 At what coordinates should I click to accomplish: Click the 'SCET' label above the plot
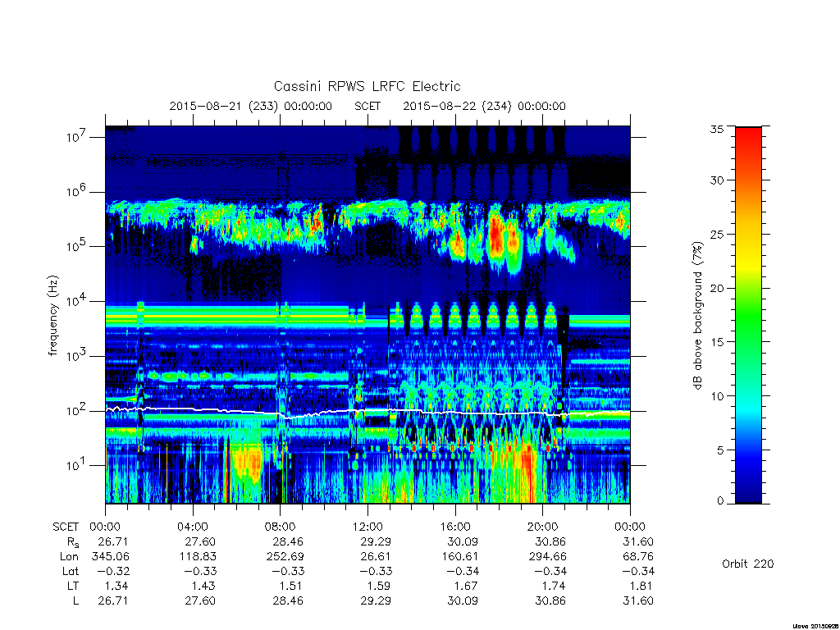pyautogui.click(x=367, y=106)
